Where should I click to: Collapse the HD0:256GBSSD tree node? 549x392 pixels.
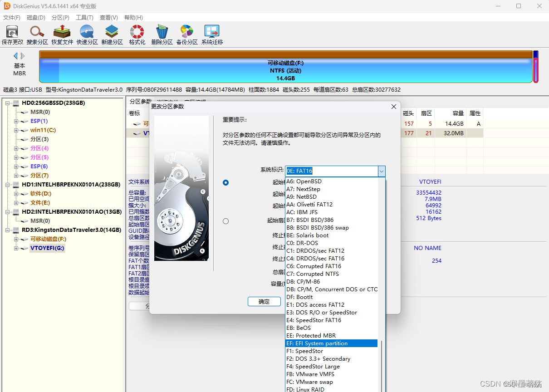pos(8,103)
